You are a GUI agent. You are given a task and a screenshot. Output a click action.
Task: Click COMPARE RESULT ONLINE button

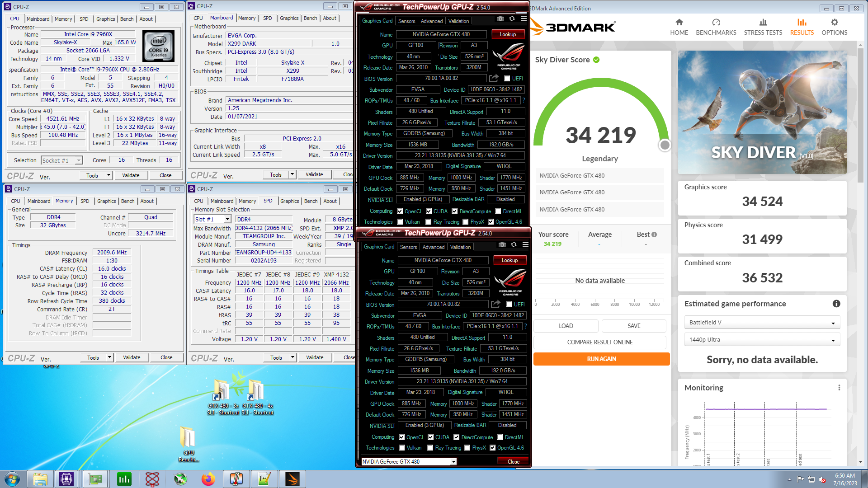tap(600, 342)
